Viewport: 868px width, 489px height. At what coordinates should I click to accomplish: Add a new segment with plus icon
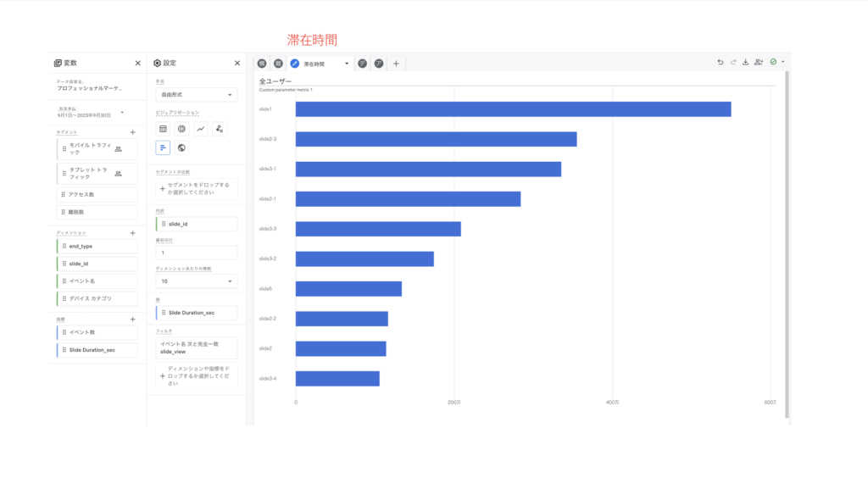(132, 132)
